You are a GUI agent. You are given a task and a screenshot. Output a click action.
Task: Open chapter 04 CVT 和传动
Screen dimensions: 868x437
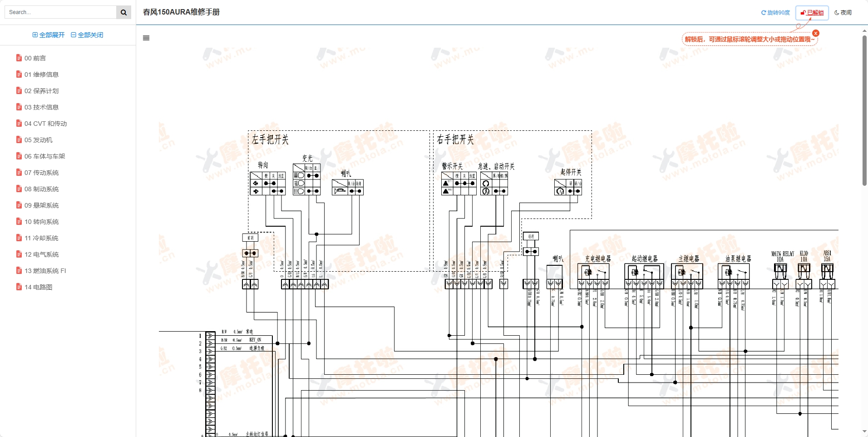tap(45, 124)
